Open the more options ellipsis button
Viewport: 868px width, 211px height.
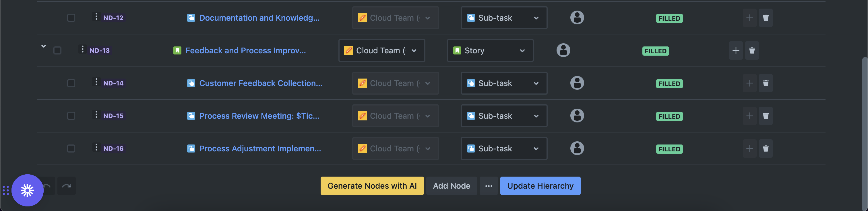tap(489, 186)
